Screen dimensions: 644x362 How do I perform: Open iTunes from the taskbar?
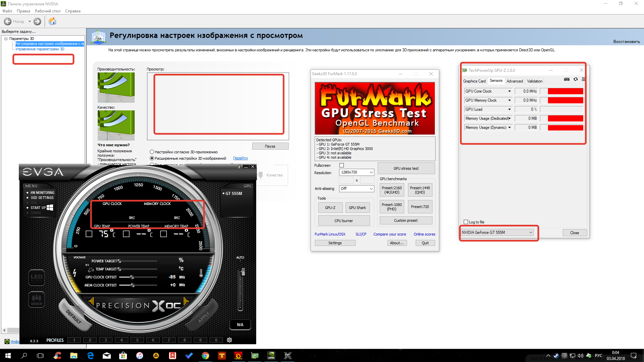coord(140,356)
